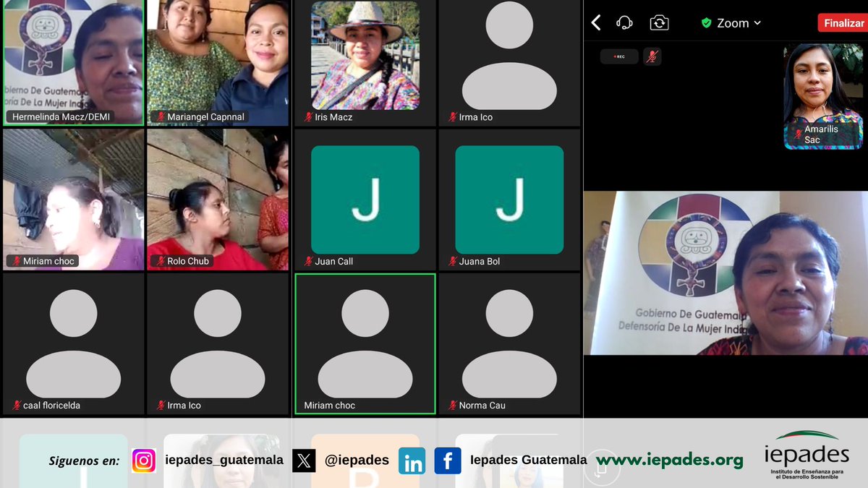Image resolution: width=868 pixels, height=488 pixels.
Task: Click the Instagram icon in banner
Action: tap(144, 461)
